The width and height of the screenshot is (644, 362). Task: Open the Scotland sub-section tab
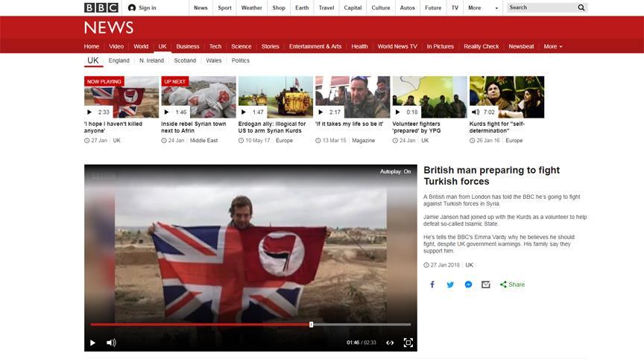click(185, 60)
